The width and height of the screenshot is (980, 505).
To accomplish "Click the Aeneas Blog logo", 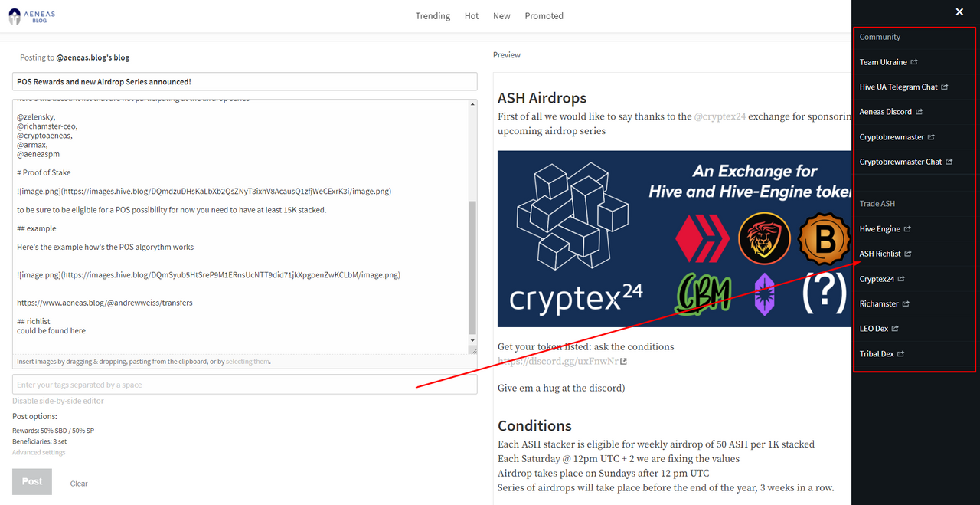I will pos(31,16).
